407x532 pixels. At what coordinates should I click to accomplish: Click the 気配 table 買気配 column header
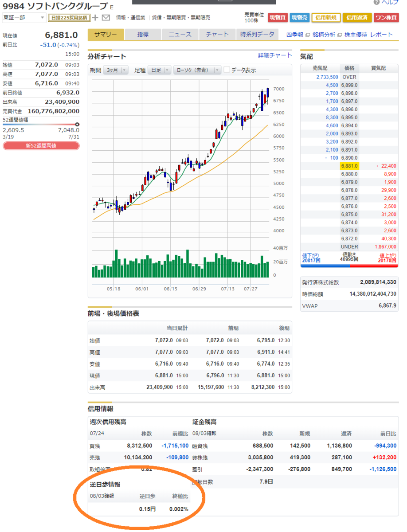click(378, 68)
